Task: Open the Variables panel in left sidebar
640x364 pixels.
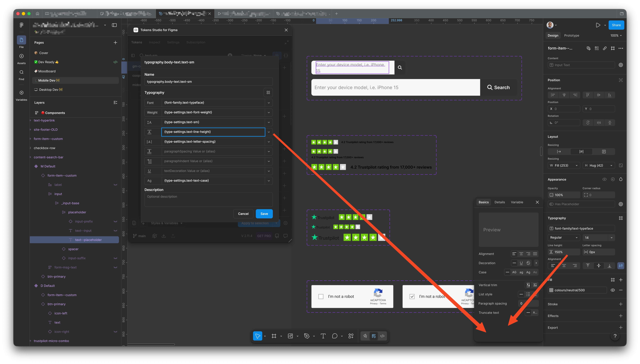Action: 22,93
